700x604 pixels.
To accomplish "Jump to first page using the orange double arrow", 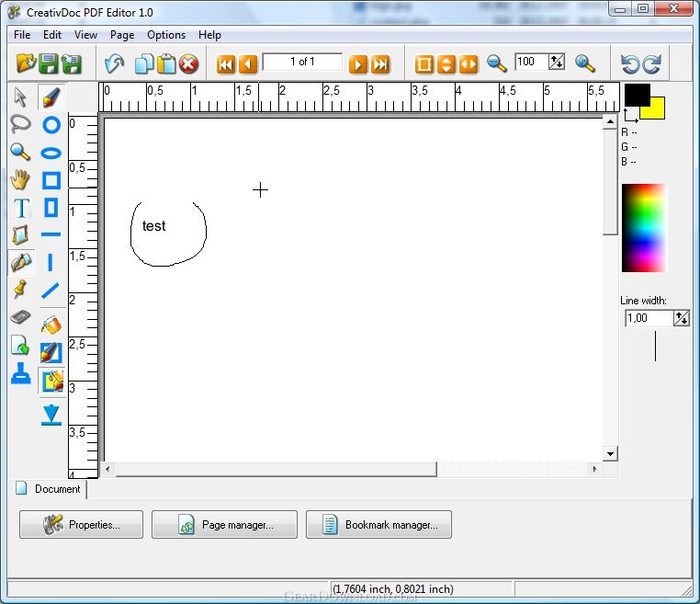I will tap(226, 64).
